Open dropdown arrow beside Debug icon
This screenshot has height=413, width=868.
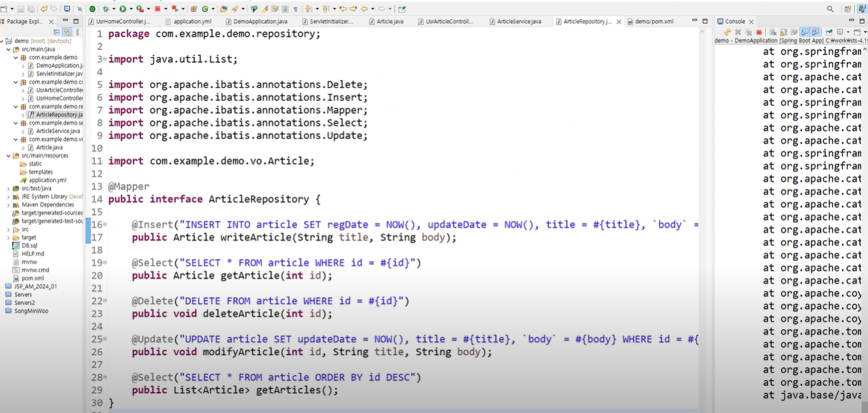113,9
